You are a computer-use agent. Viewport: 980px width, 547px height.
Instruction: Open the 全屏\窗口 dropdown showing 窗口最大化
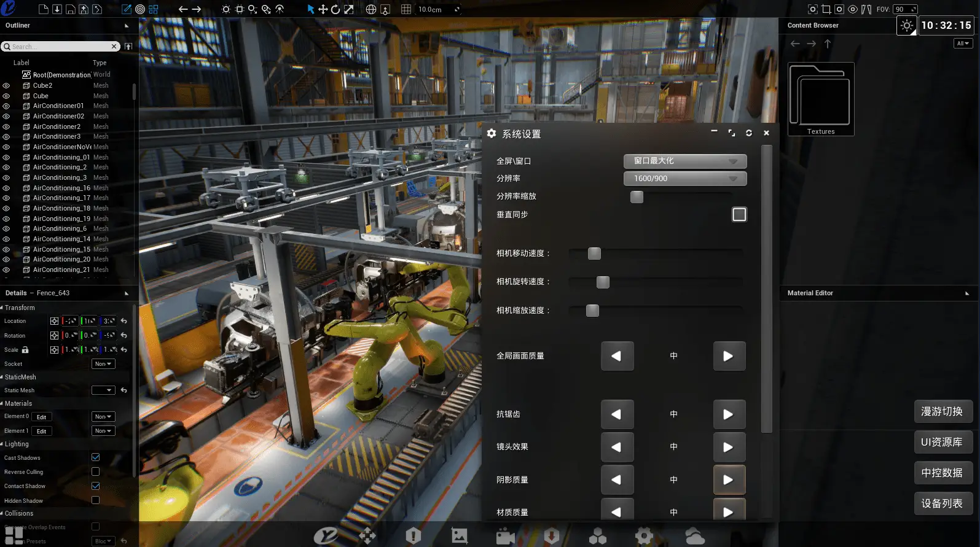click(x=684, y=161)
